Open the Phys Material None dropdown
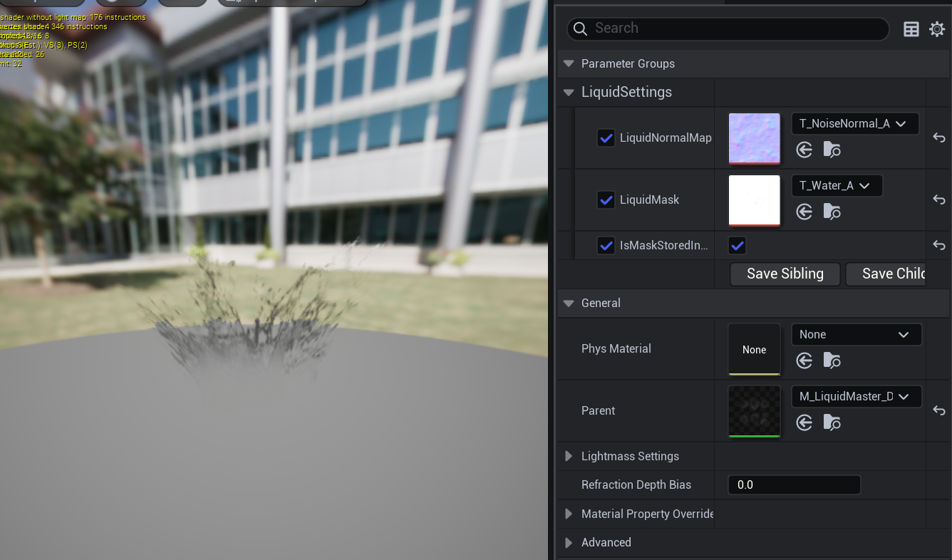The image size is (952, 560). [x=857, y=334]
